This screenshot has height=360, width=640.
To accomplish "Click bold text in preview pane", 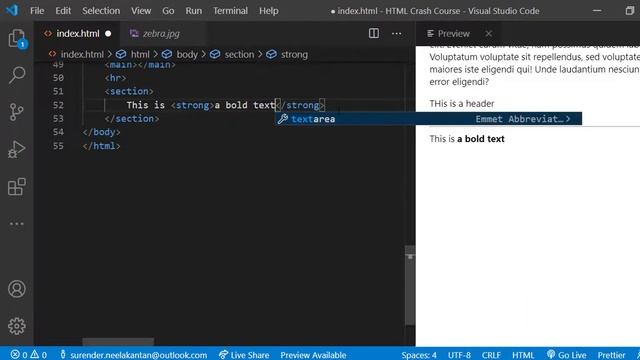I will 481,139.
